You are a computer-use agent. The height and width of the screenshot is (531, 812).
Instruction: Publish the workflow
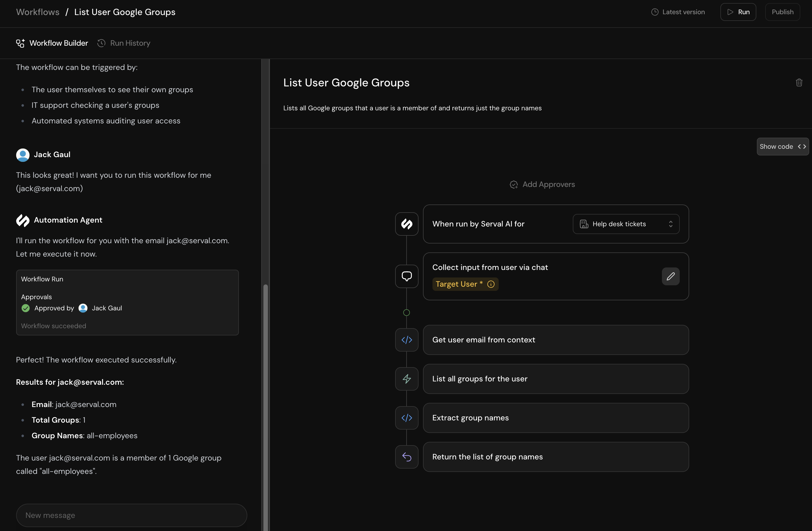782,12
